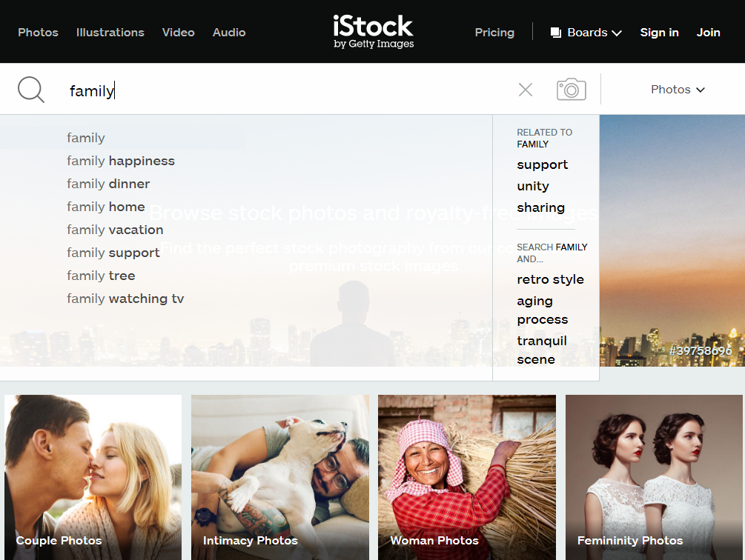
Task: Open the Woman Photos thumbnail
Action: point(467,478)
